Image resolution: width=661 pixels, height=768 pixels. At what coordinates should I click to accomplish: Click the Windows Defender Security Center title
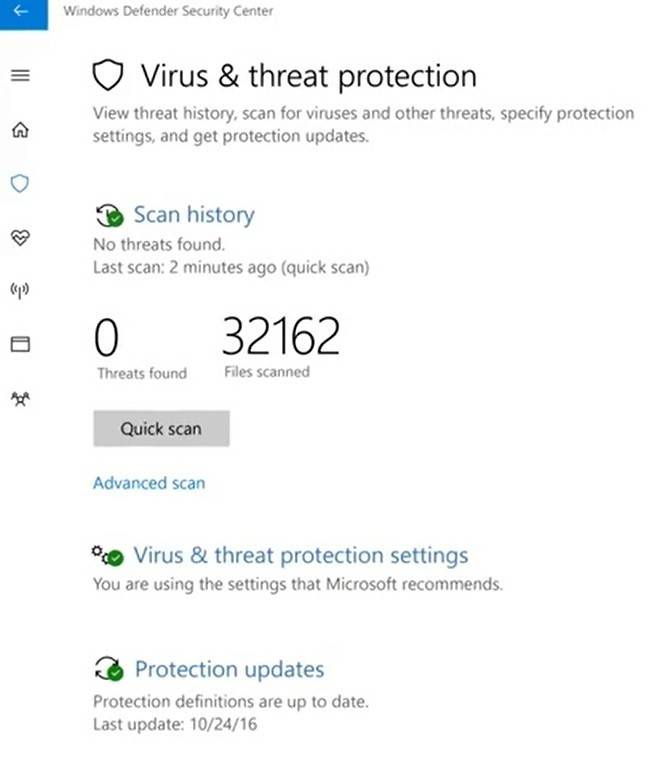tap(168, 11)
